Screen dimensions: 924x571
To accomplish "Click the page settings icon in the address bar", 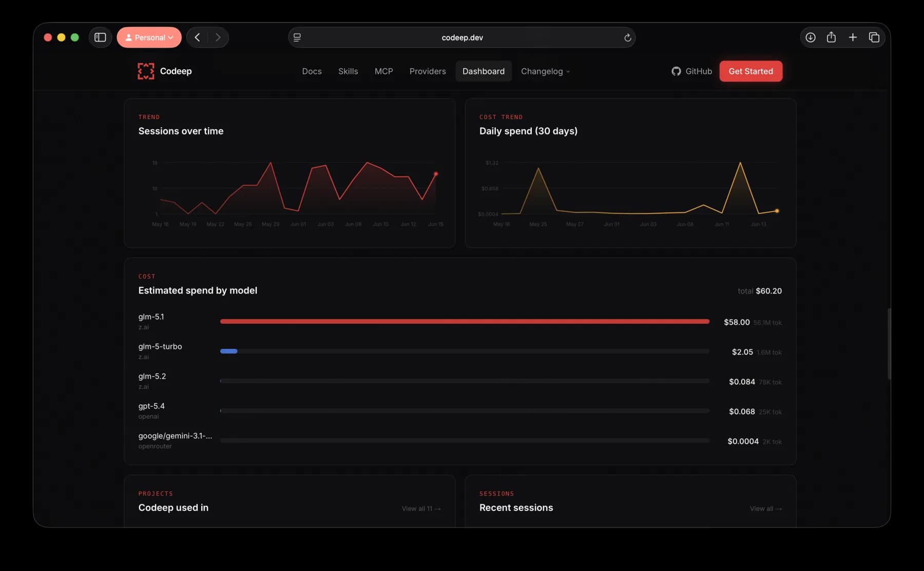I will (297, 37).
